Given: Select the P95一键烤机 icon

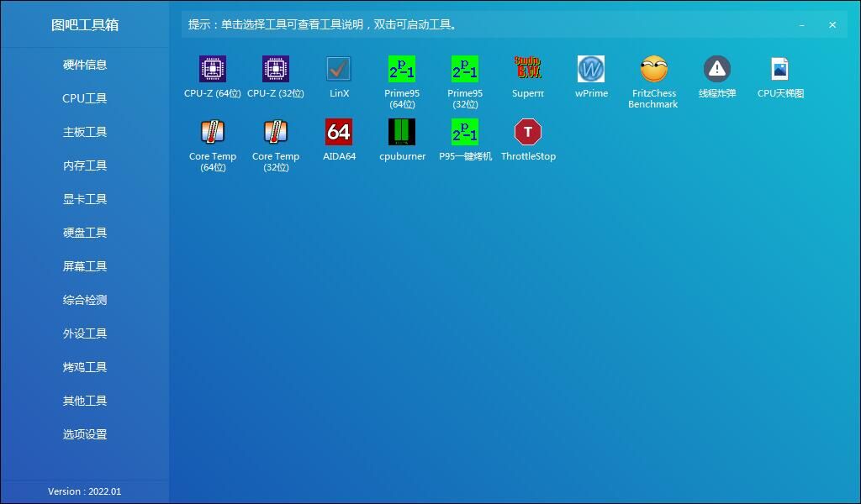Looking at the screenshot, I should coord(465,132).
